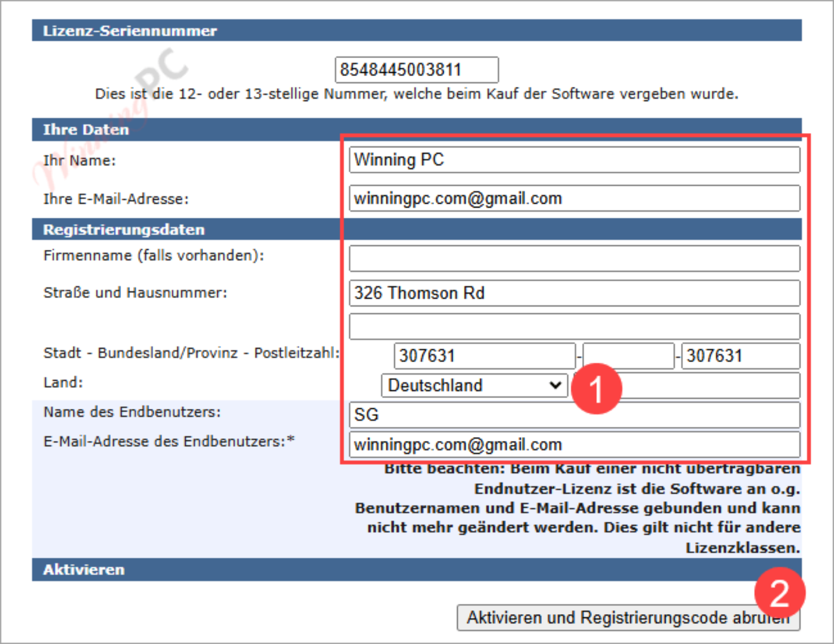The width and height of the screenshot is (834, 644).
Task: Open the Land dropdown showing Deutschland
Action: 474,386
